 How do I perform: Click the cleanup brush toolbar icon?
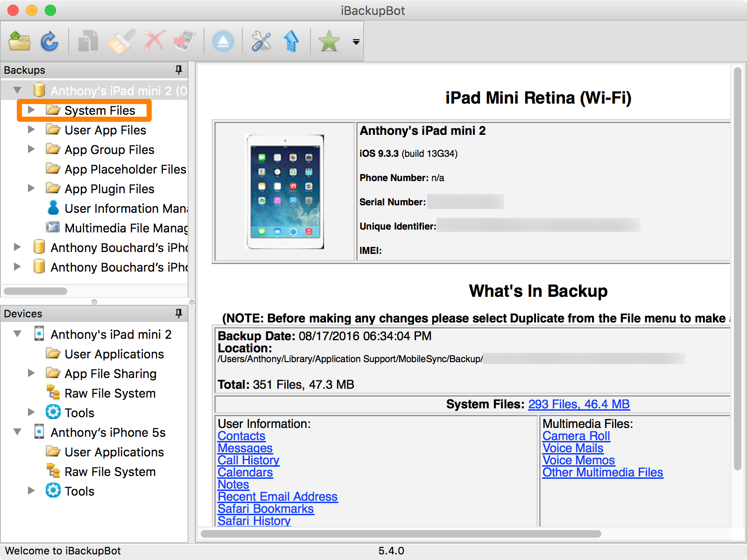[121, 41]
